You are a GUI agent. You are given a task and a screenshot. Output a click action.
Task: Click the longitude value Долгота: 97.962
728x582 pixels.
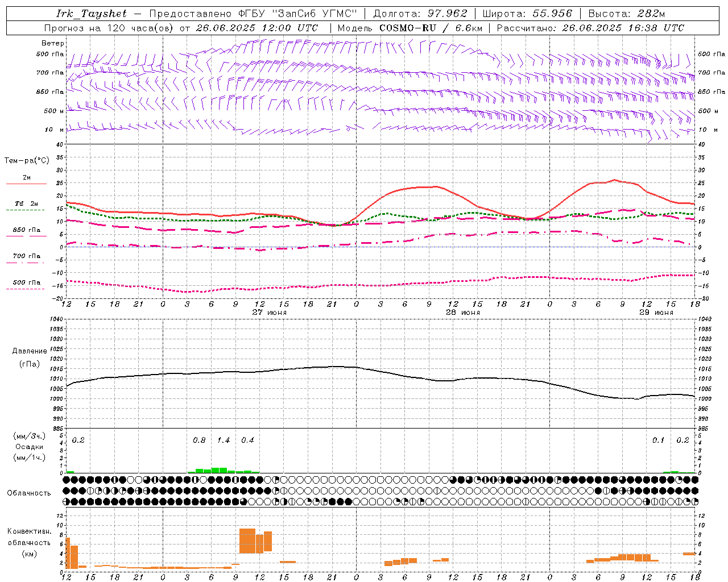click(x=420, y=14)
